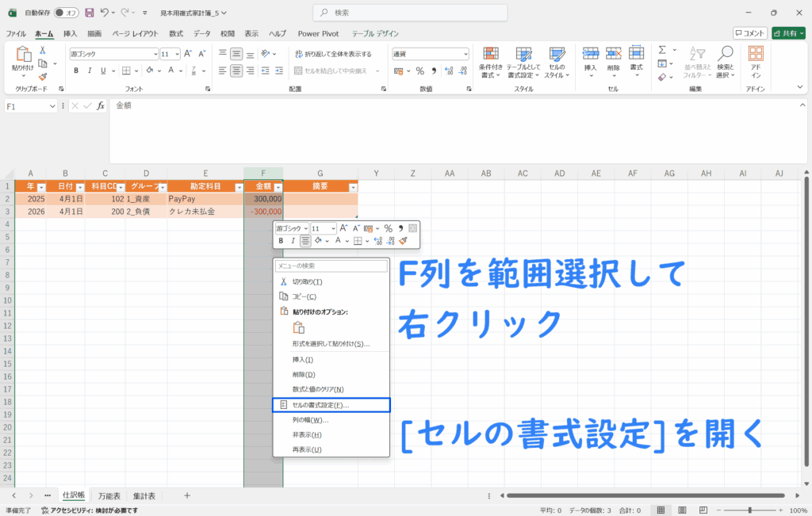Click the save icon in title bar
This screenshot has height=516, width=812.
(89, 13)
